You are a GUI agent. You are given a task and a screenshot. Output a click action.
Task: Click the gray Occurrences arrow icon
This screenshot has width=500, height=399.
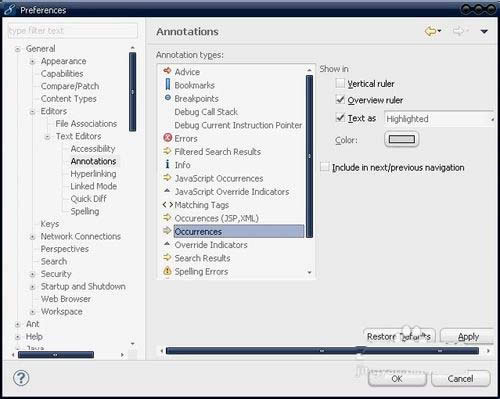pyautogui.click(x=167, y=230)
